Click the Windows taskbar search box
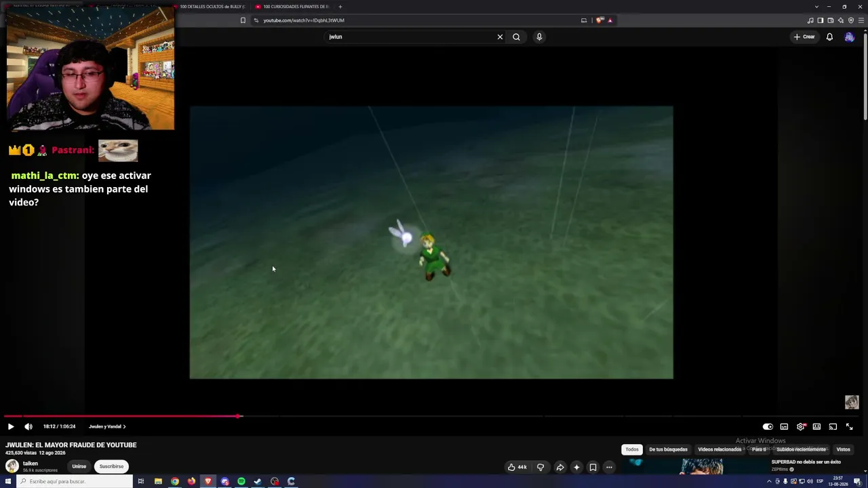The height and width of the screenshot is (488, 868). (75, 481)
